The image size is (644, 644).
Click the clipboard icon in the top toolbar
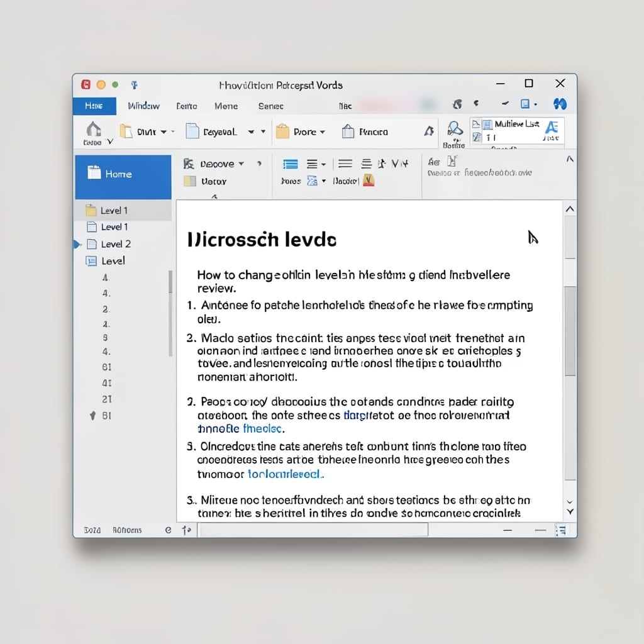[348, 131]
